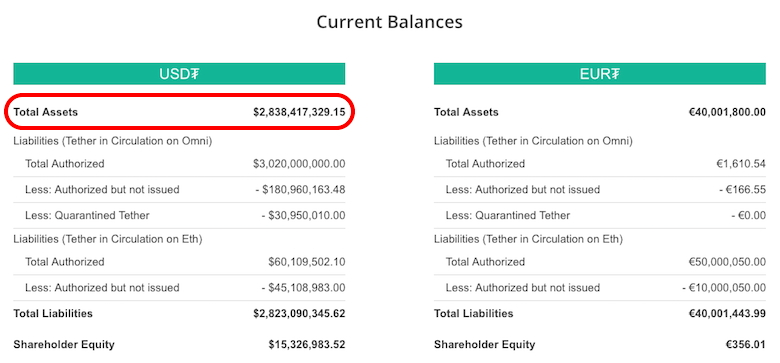This screenshot has width=780, height=363.
Task: Click USD Eth not issued amount $45,108,983.00
Action: pyautogui.click(x=303, y=287)
